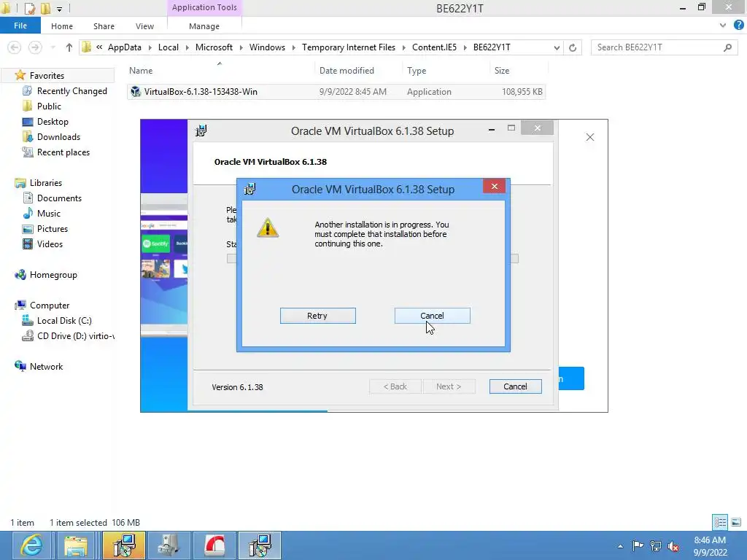Open the Opera taskbar icon
747x560 pixels.
coord(214,545)
